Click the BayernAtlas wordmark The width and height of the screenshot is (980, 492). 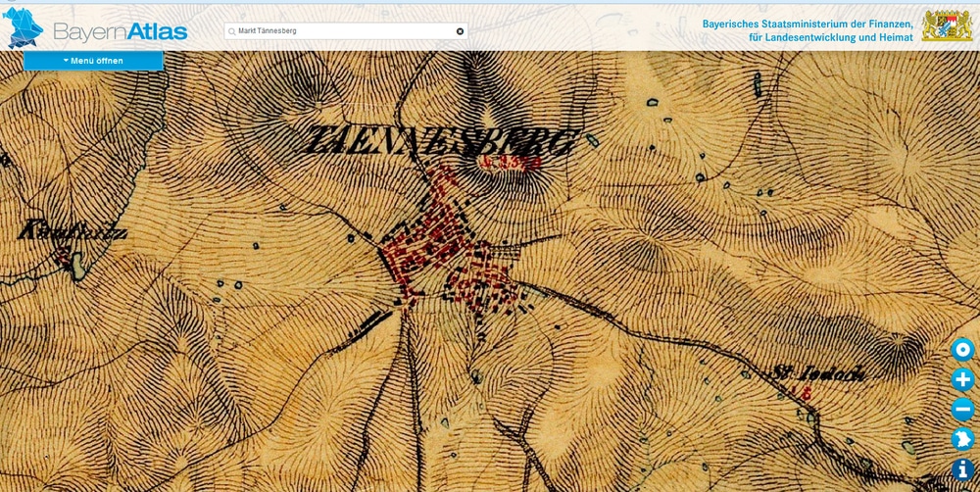pyautogui.click(x=120, y=31)
